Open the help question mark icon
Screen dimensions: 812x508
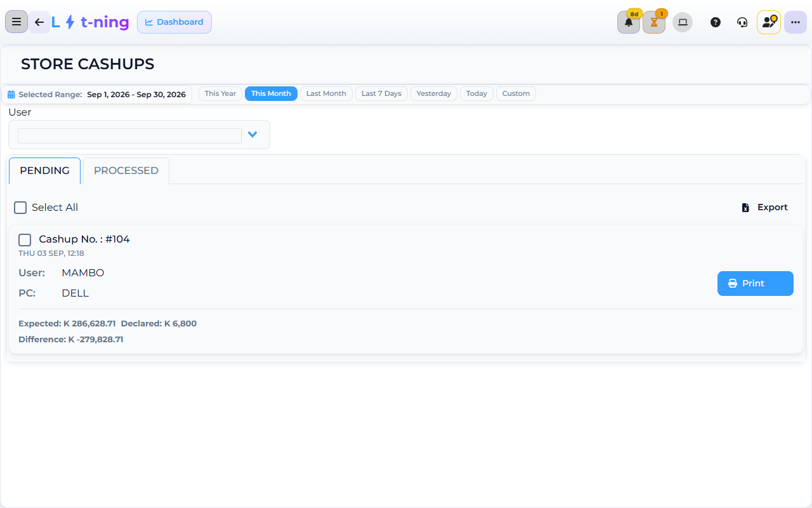pyautogui.click(x=716, y=22)
